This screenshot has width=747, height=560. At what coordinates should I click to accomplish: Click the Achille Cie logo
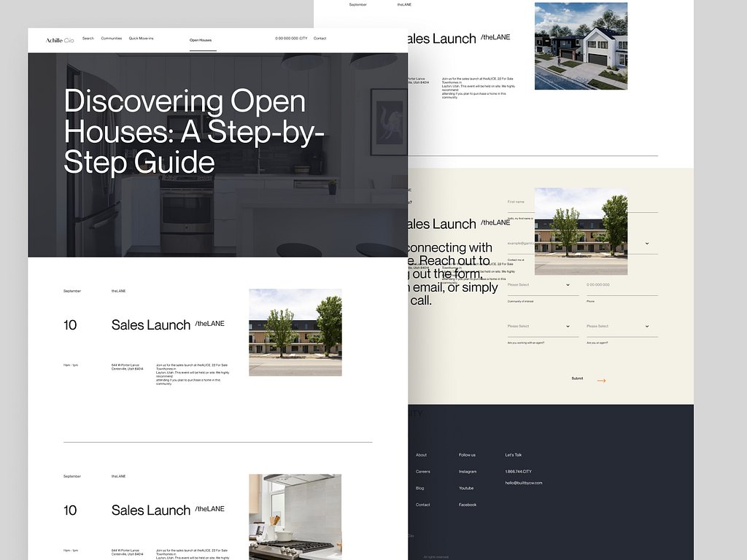click(59, 40)
